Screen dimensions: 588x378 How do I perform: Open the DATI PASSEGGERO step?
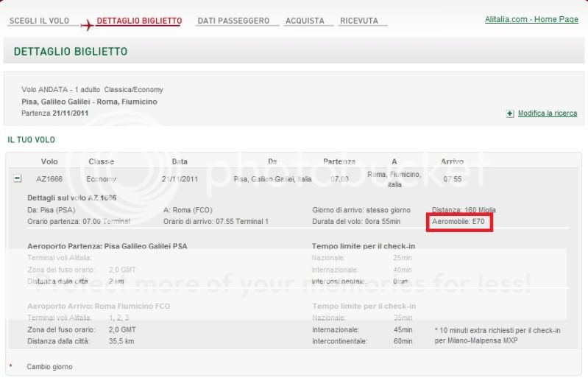[233, 21]
